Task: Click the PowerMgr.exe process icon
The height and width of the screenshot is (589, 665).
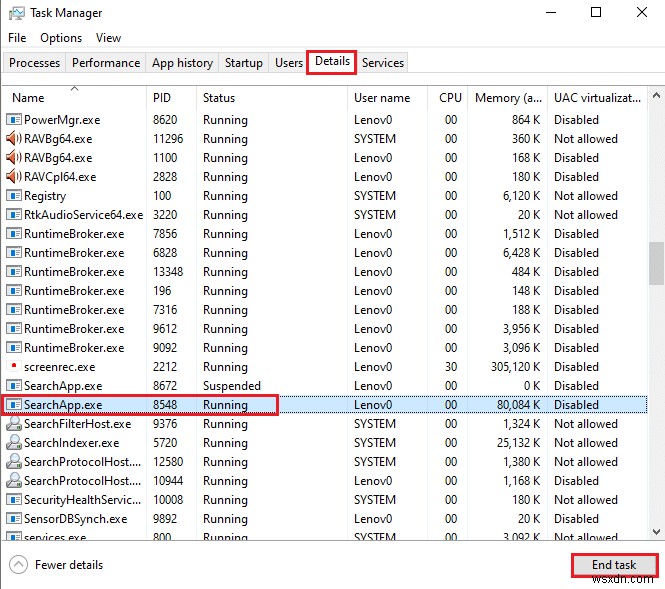Action: click(14, 120)
